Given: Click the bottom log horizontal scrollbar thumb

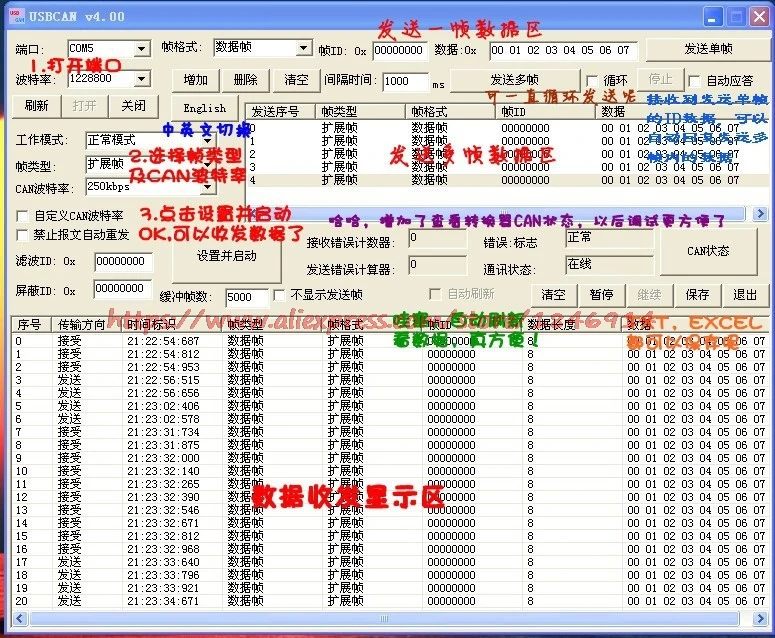Looking at the screenshot, I should click(x=384, y=618).
